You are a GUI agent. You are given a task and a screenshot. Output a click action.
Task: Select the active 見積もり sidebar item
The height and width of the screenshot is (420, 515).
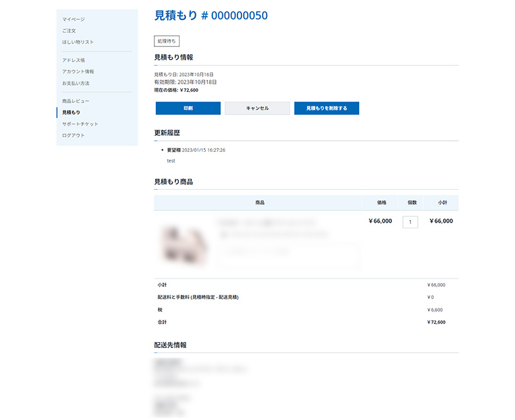pos(71,113)
